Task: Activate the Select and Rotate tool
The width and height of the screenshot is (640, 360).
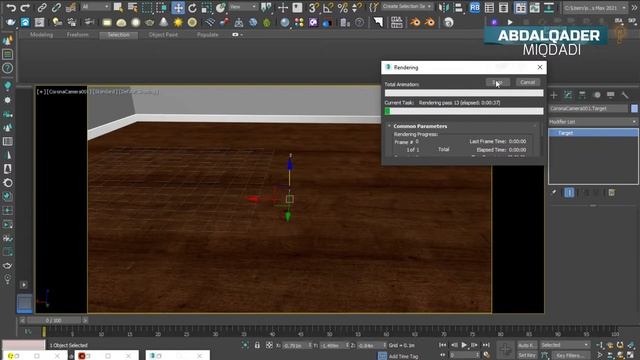Action: pyautogui.click(x=192, y=7)
